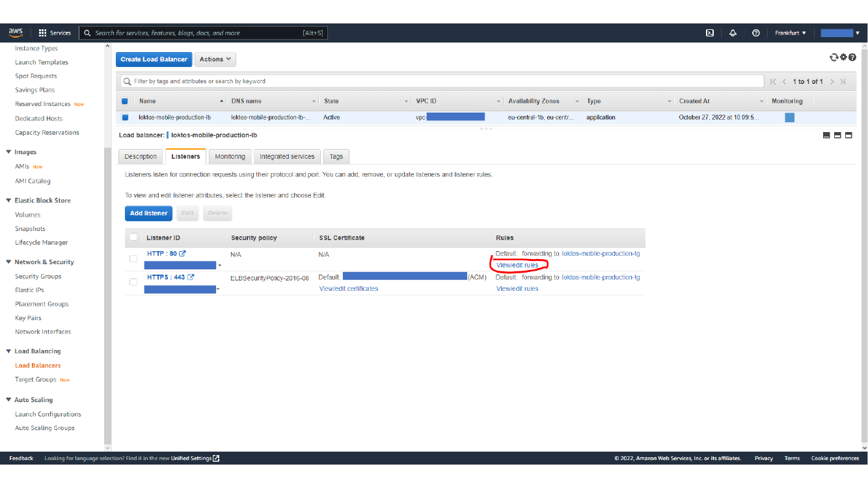Open View/edit certificates link
This screenshot has width=868, height=488.
coord(349,289)
